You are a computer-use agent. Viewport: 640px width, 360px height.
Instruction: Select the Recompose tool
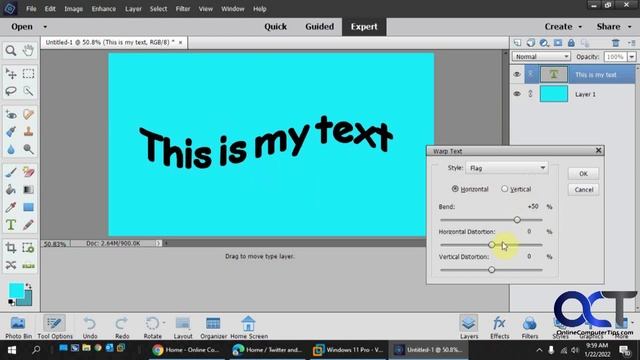28,248
